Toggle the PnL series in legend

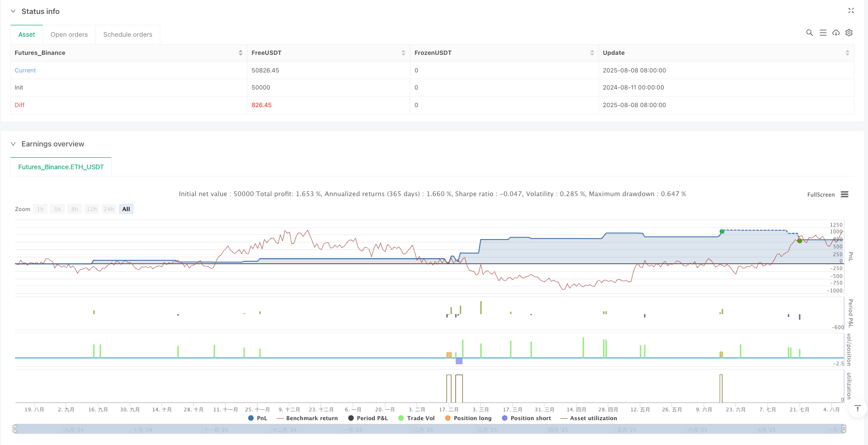pyautogui.click(x=258, y=418)
